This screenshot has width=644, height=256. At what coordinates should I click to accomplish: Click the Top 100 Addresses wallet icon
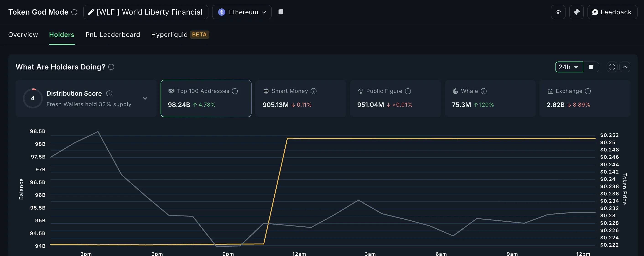coord(171,91)
